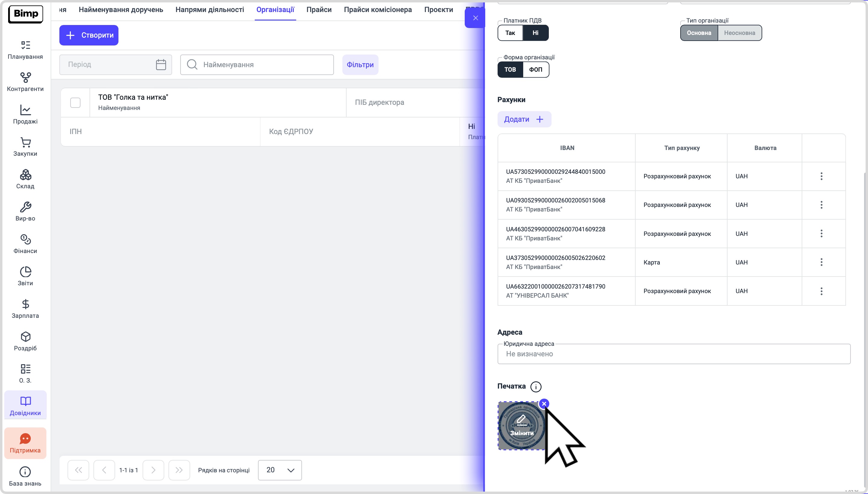Screen dimensions: 868x494
Task: Open the Закупки cart section
Action: pyautogui.click(x=25, y=147)
